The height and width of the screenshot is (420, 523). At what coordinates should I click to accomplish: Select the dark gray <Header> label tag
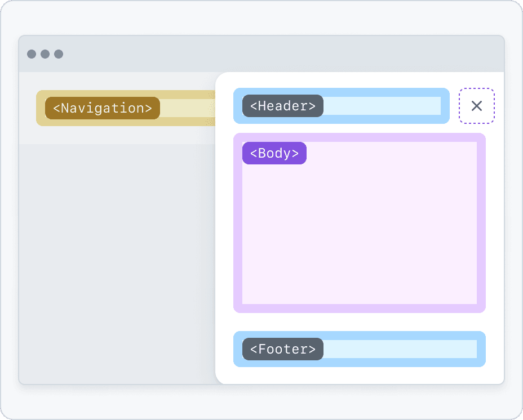point(283,106)
